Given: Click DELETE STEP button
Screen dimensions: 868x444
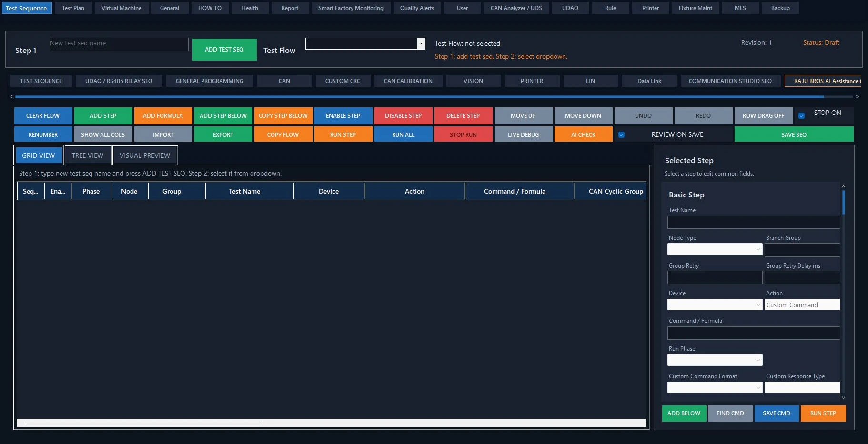Looking at the screenshot, I should point(463,116).
